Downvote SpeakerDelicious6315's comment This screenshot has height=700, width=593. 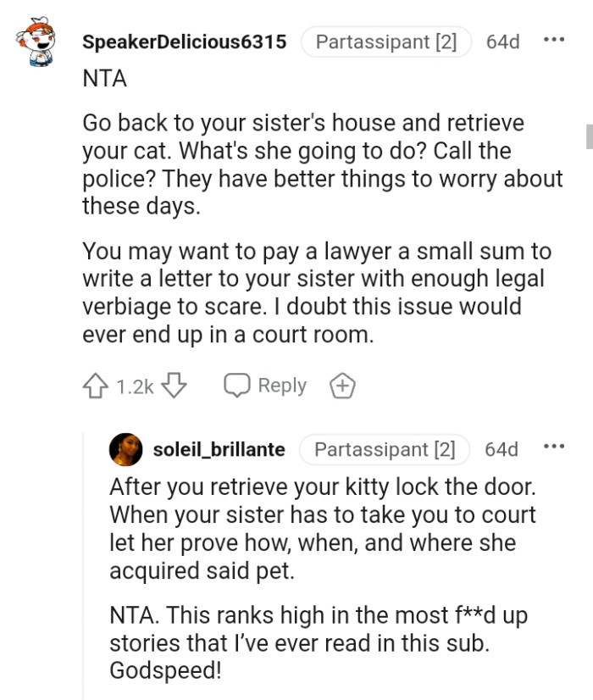pos(174,386)
